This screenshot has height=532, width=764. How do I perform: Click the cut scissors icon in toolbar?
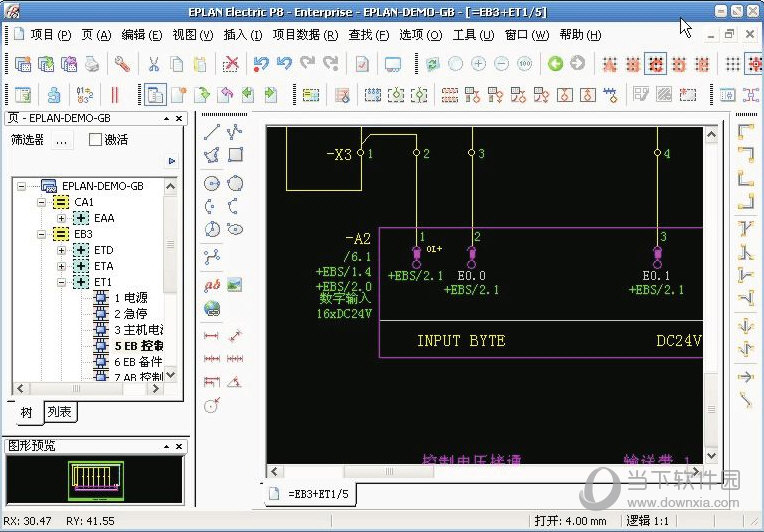pos(154,64)
